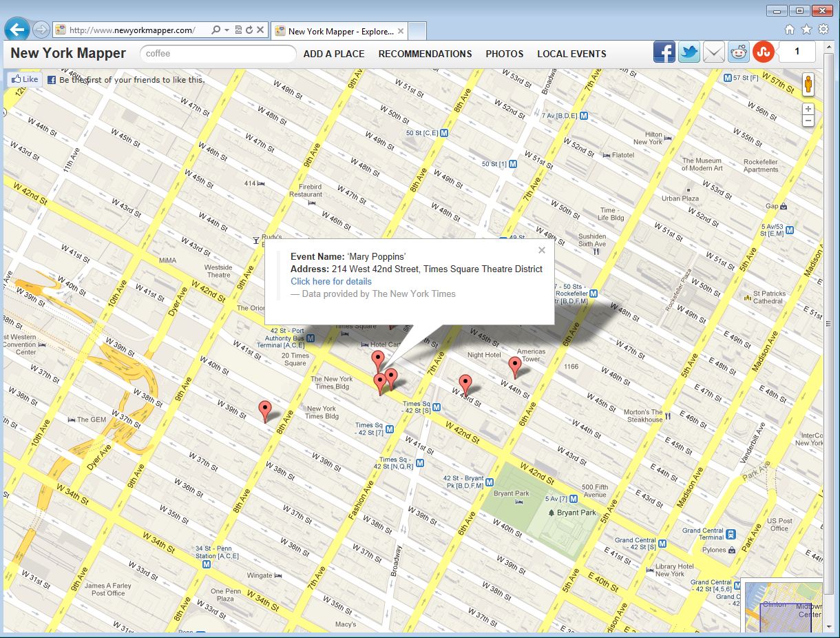The image size is (840, 638).
Task: Open the 'Click here for details' link
Action: (x=331, y=281)
